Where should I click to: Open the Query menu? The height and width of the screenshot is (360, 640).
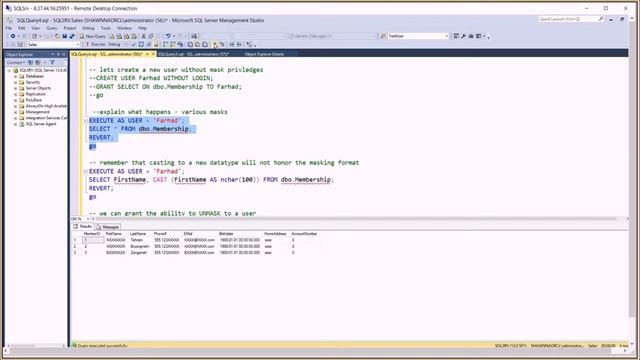point(52,28)
